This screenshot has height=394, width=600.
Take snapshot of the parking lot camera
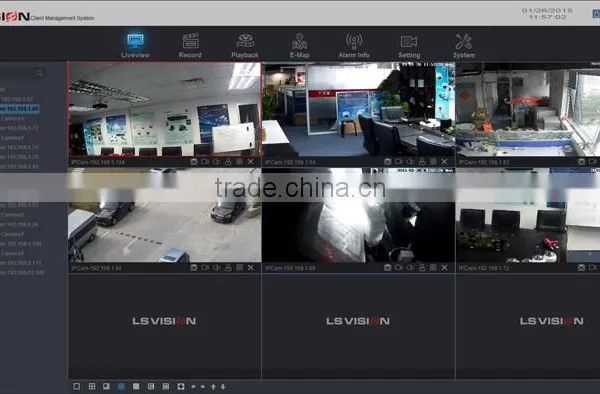tap(194, 268)
